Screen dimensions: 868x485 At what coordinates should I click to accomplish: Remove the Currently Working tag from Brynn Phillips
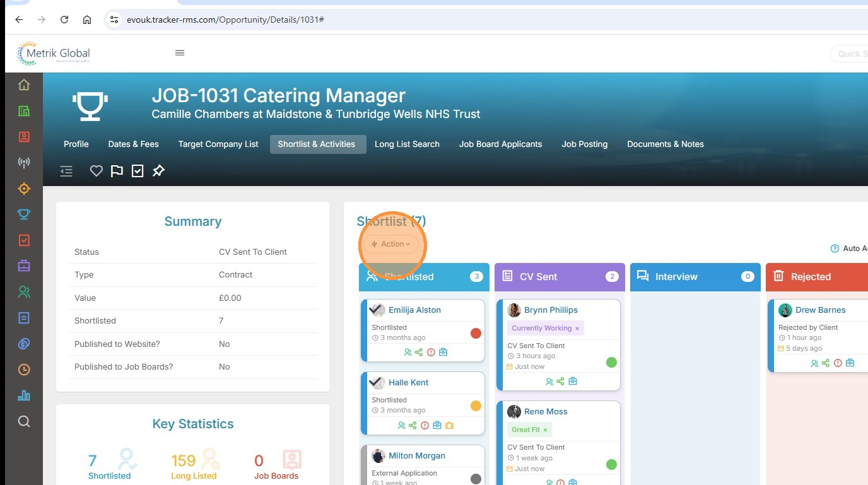tap(577, 329)
